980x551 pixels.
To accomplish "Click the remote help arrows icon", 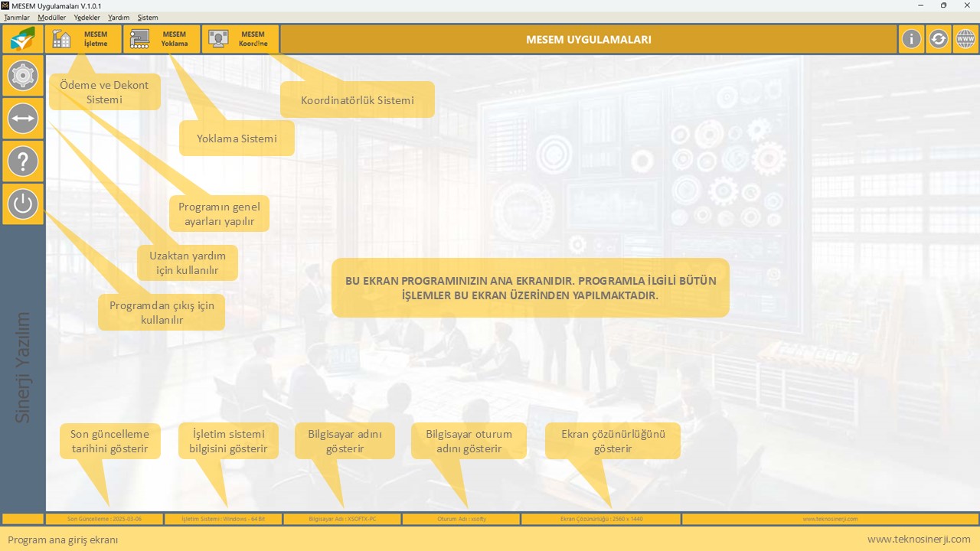I will click(x=23, y=119).
